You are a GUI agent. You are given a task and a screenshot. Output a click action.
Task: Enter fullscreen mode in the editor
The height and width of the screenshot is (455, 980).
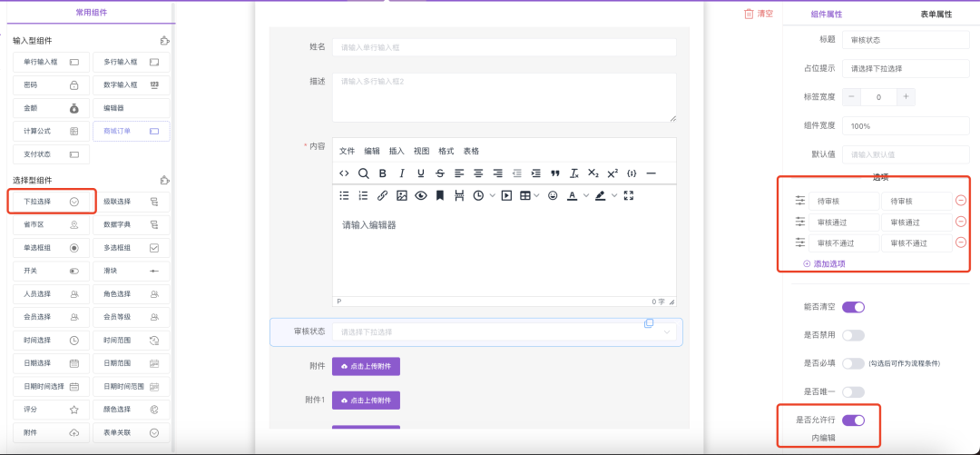pos(628,195)
